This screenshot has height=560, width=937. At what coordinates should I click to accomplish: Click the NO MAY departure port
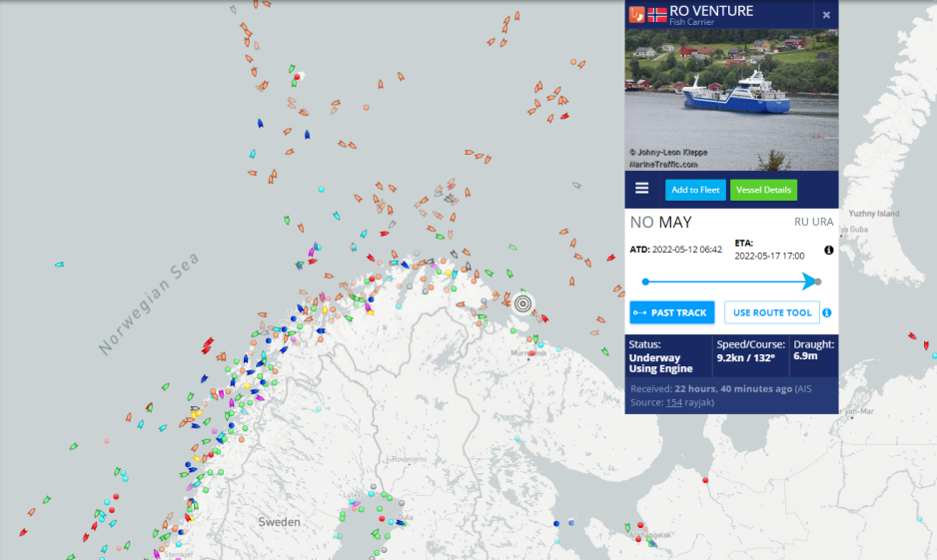[660, 223]
